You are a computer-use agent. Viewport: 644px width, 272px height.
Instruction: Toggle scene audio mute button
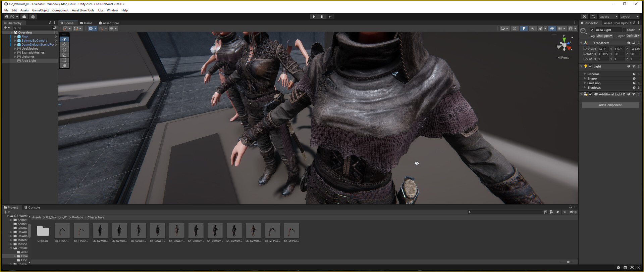coord(533,29)
